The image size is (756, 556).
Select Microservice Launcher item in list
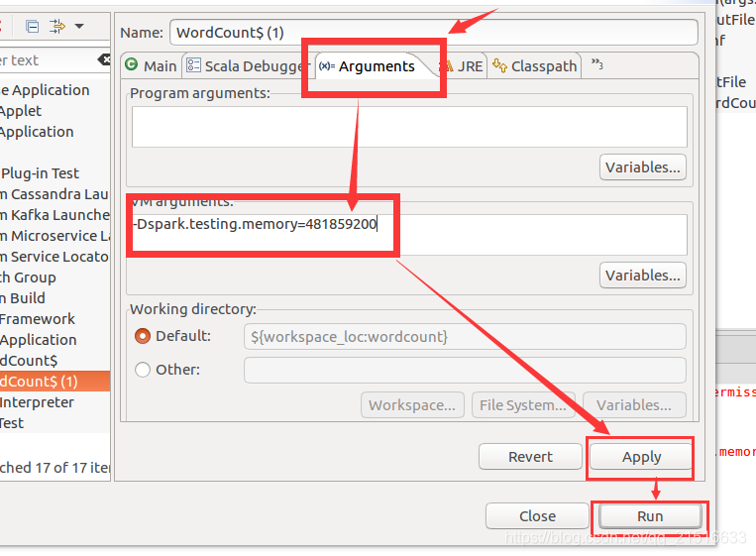click(54, 235)
